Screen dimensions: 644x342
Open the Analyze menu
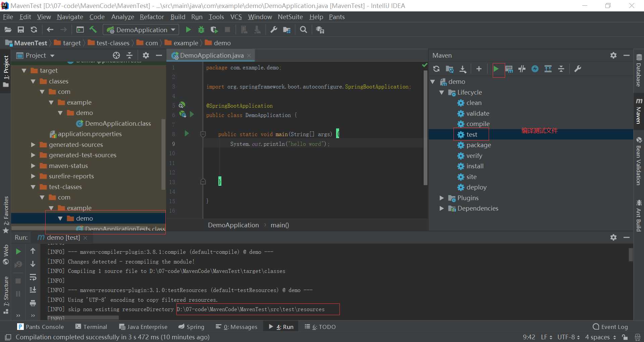click(x=123, y=17)
